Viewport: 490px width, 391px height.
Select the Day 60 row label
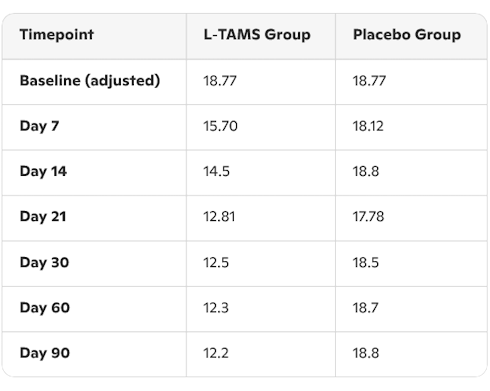[45, 308]
